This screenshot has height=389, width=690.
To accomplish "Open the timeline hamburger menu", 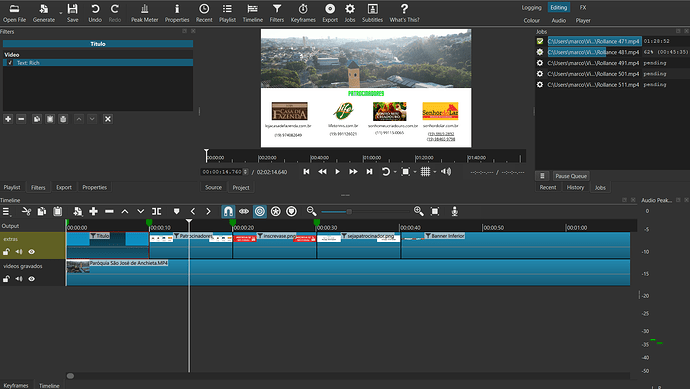I will point(6,212).
